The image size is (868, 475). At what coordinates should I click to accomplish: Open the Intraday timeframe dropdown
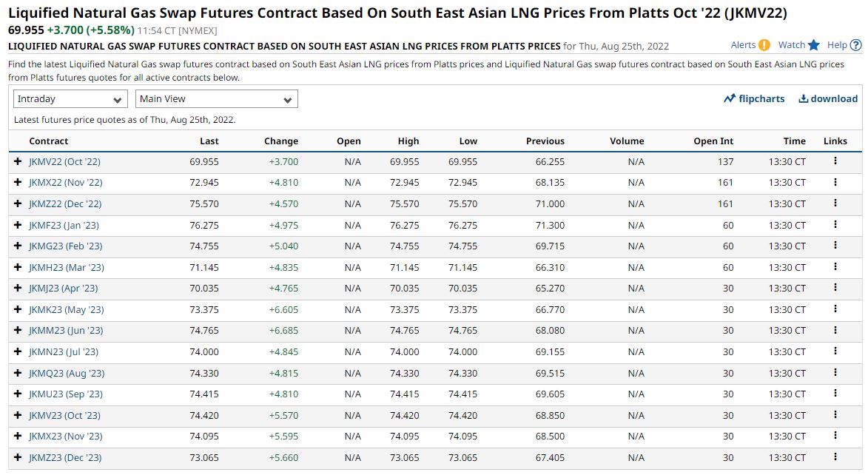(71, 99)
